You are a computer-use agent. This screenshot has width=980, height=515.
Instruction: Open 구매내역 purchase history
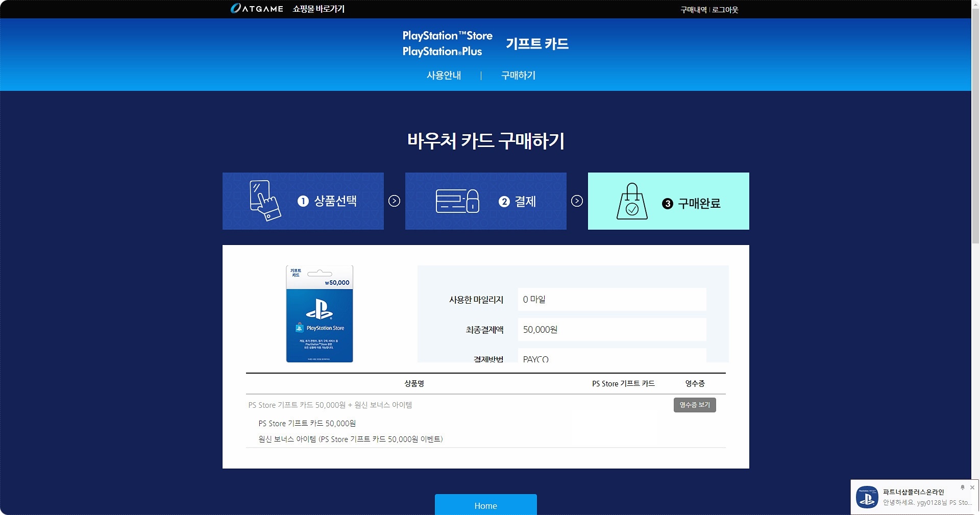coord(693,10)
